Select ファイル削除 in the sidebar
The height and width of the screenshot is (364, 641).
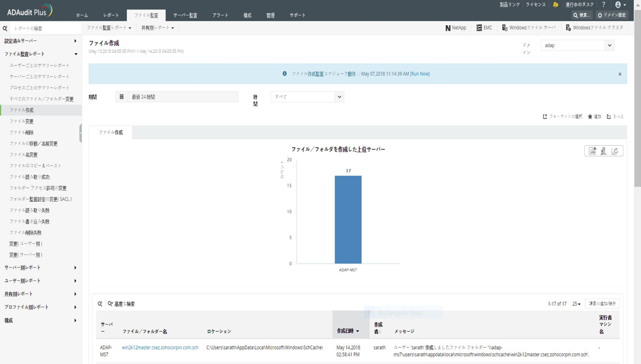pyautogui.click(x=21, y=132)
